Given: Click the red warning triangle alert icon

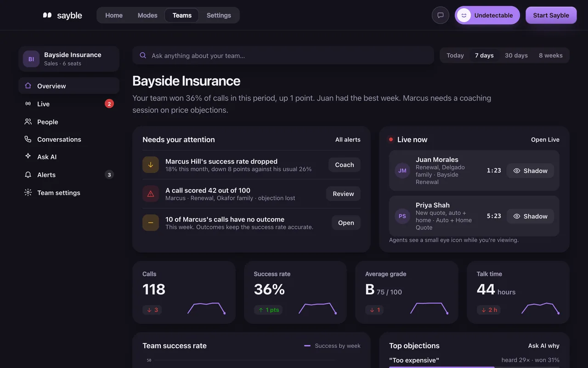Looking at the screenshot, I should 151,194.
